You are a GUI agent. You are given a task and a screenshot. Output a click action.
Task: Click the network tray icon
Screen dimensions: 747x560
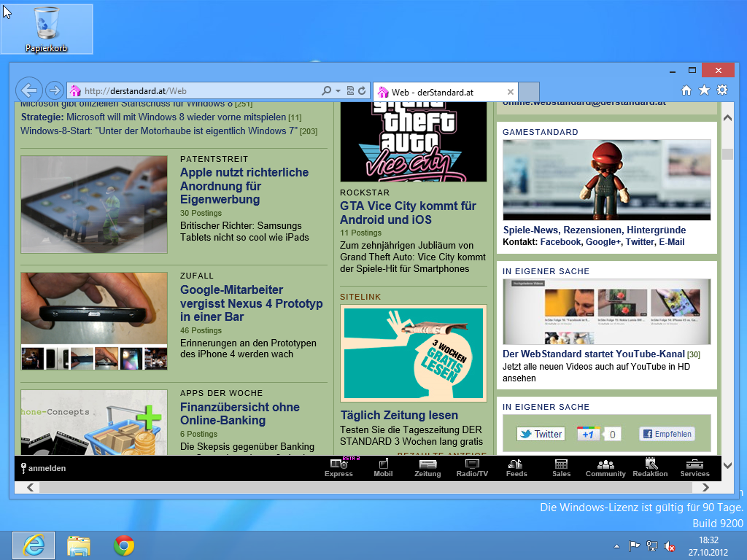pos(651,546)
